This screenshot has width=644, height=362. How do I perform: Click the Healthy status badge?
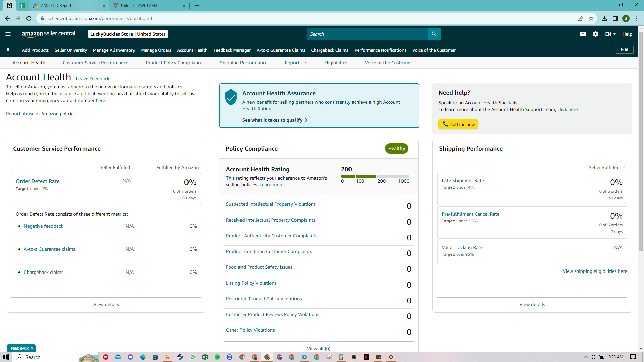click(396, 148)
